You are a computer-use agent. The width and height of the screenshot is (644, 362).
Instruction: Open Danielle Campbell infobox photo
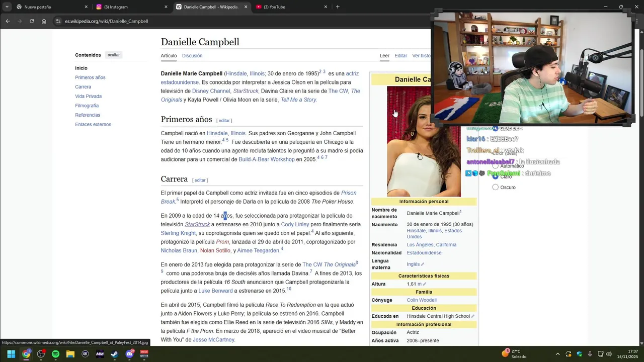(x=424, y=141)
